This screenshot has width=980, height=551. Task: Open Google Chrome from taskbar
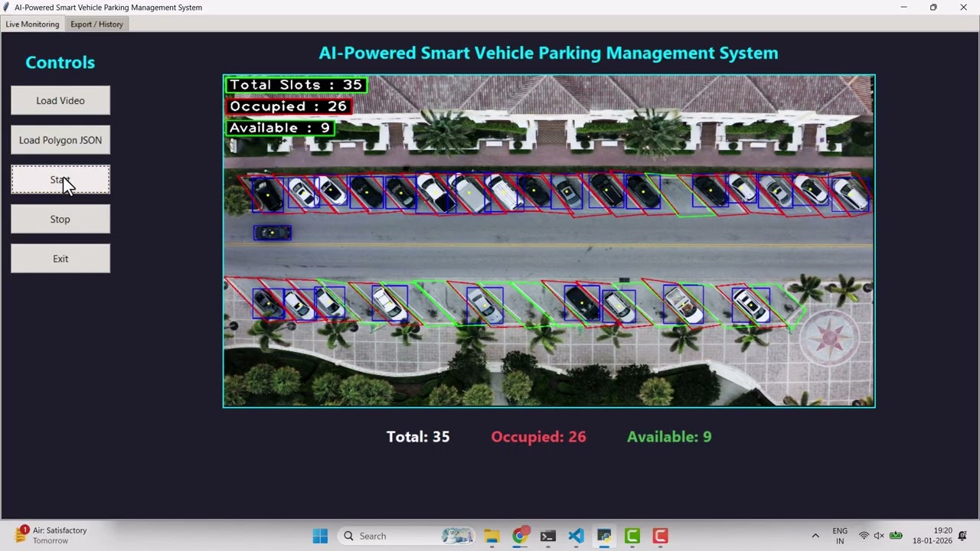pyautogui.click(x=520, y=536)
